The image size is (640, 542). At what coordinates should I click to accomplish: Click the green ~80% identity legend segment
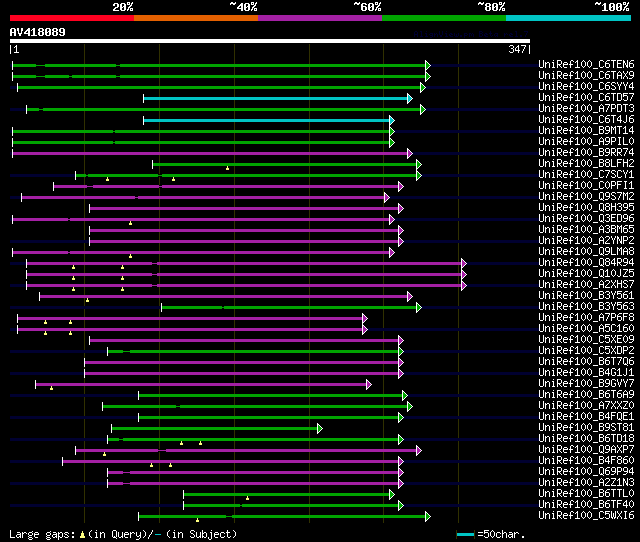pyautogui.click(x=444, y=18)
